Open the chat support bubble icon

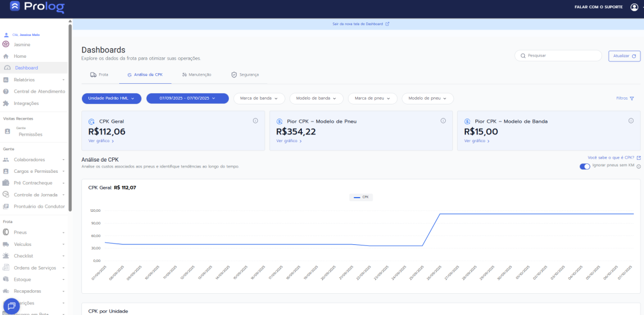tap(11, 306)
